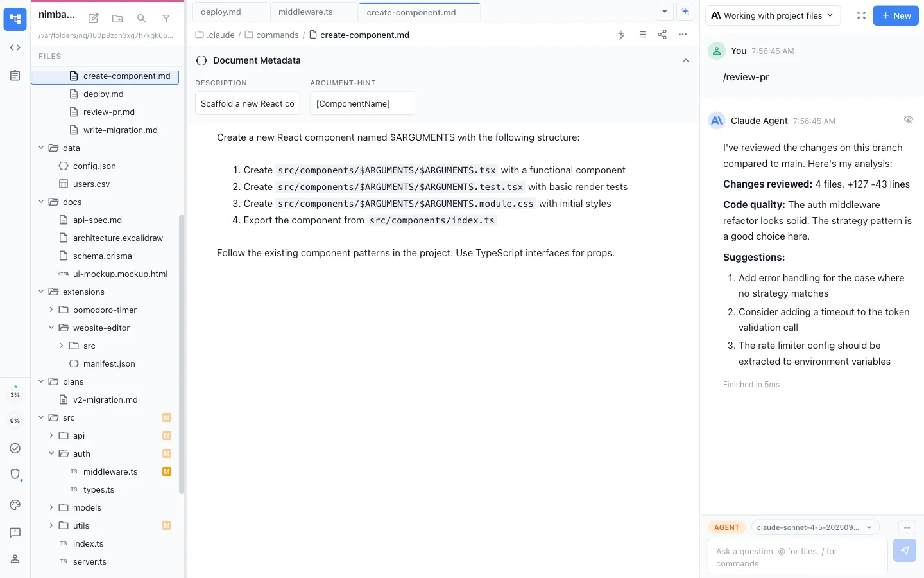Screen dimensions: 924x578
Task: Collapse the Document Metadata section
Action: click(685, 60)
